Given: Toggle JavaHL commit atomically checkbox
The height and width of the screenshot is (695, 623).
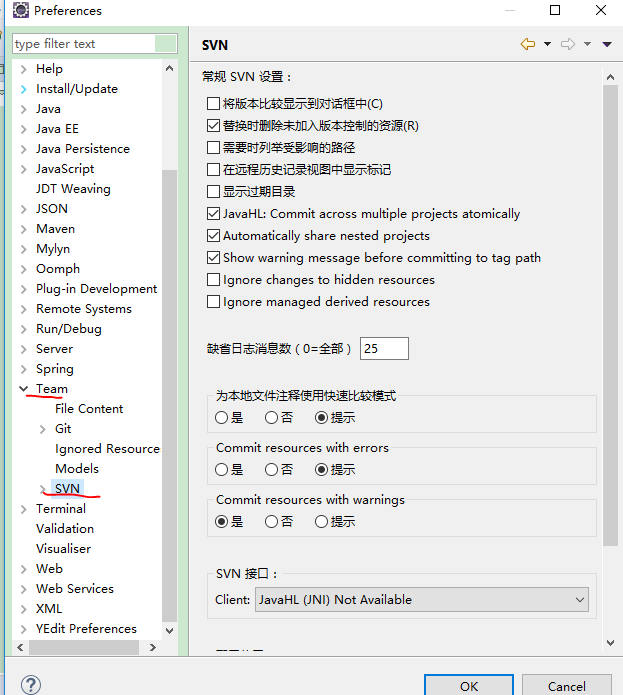Looking at the screenshot, I should (213, 214).
